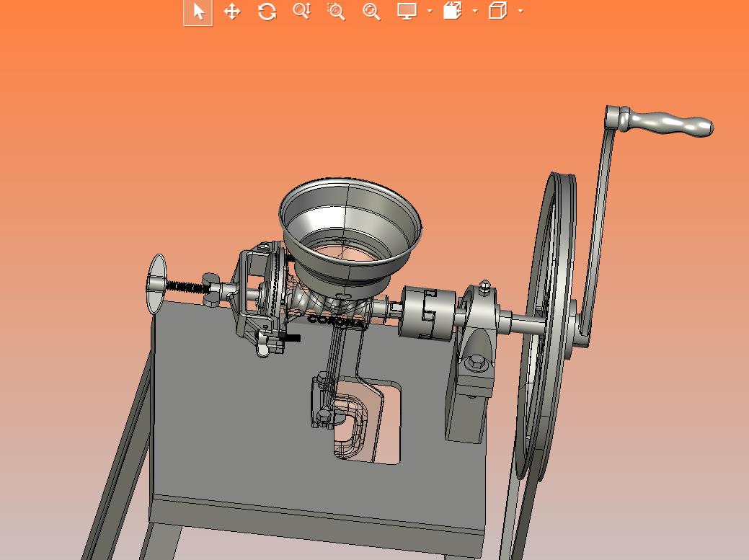Open the display style dropdown arrow
749x560 pixels.
[x=520, y=11]
